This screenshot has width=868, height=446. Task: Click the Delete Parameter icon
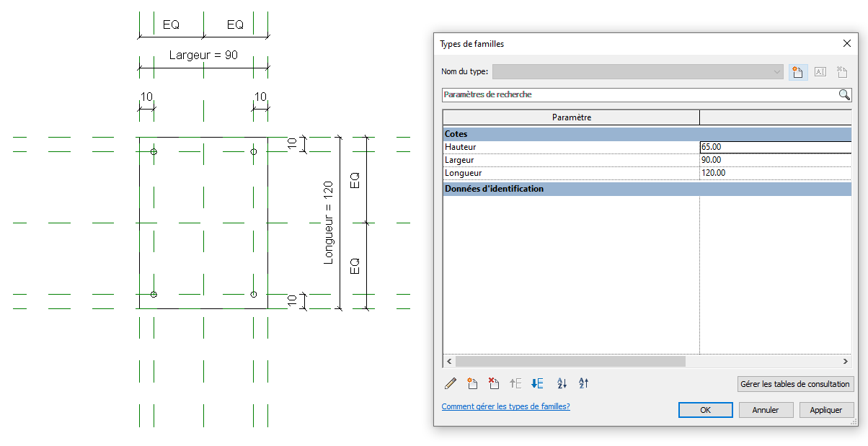click(x=494, y=383)
